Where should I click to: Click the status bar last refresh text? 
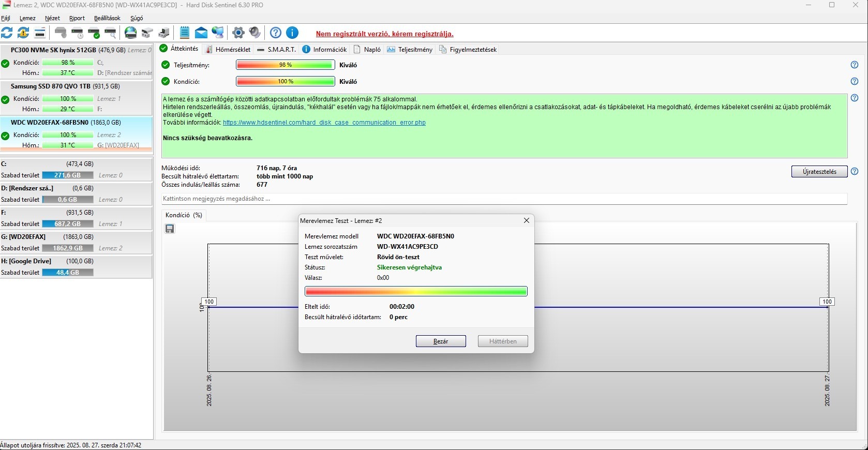[71, 445]
